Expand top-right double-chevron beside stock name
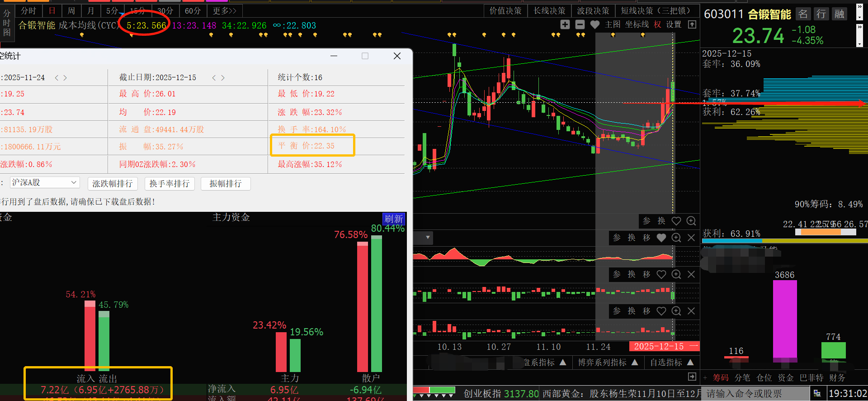 coord(859,6)
